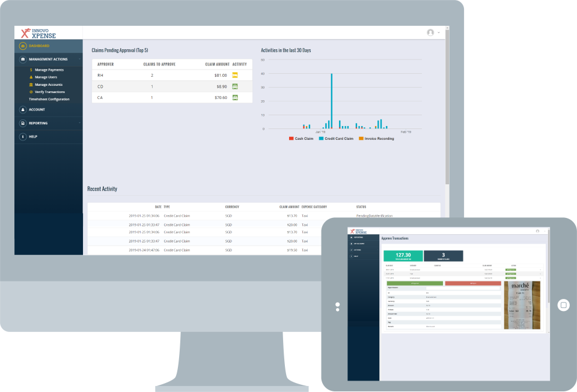Open the dropdown arrow beside the monitor avatar
Viewport: 577px width, 392px height.
[x=439, y=32]
